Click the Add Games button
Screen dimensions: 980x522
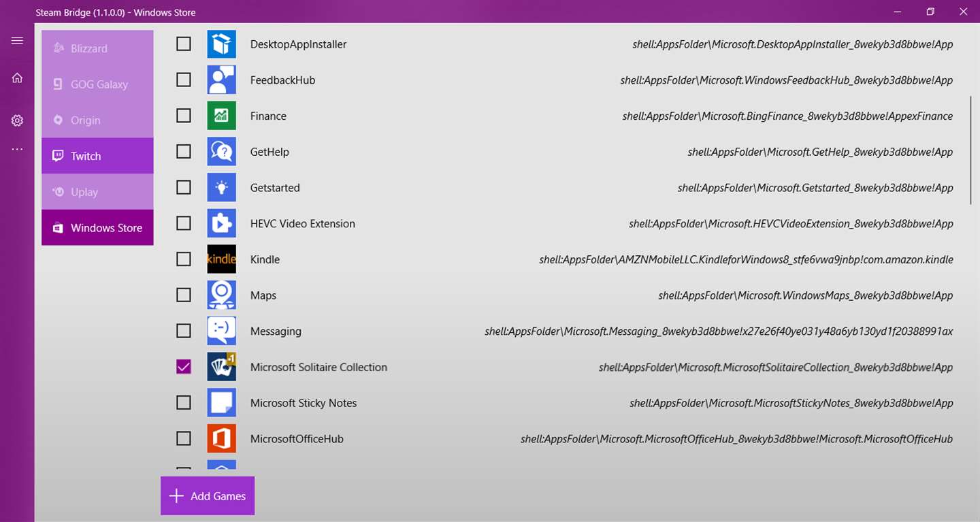pyautogui.click(x=208, y=496)
